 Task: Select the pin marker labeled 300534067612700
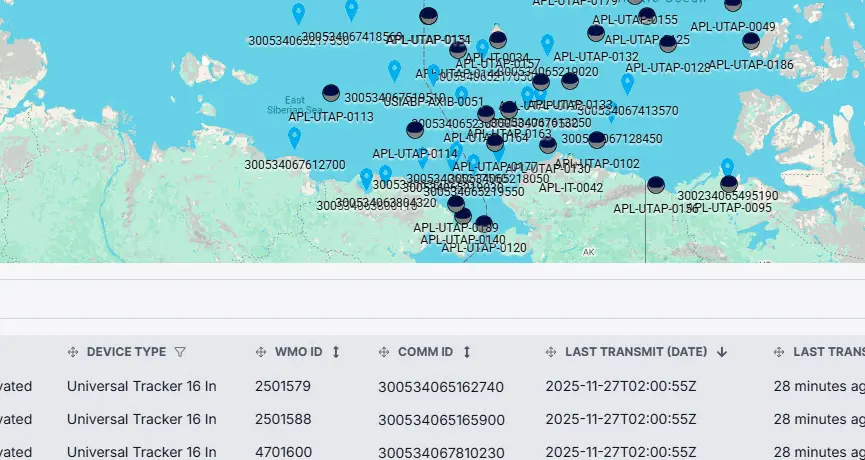click(294, 137)
